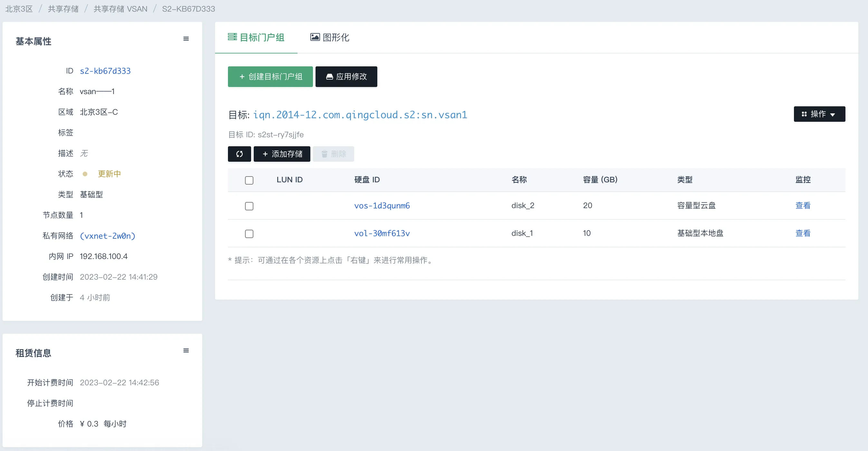
Task: Check the checkbox for vol-30mf613v row
Action: click(249, 234)
